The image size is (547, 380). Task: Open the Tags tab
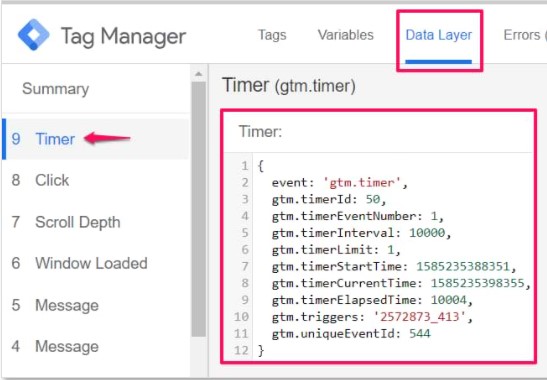(x=272, y=35)
